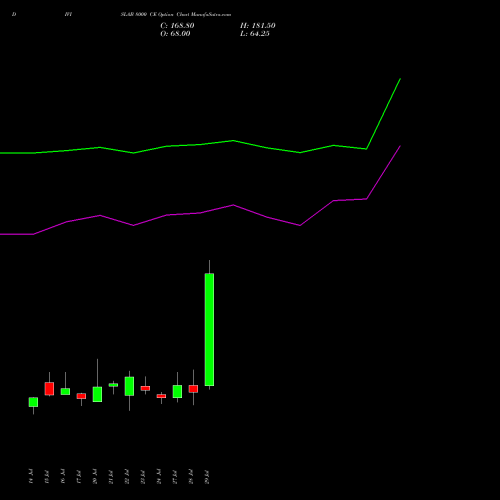The height and width of the screenshot is (500, 500).
Task: Select the tall green candle for 29 Jul
Action: (x=209, y=329)
